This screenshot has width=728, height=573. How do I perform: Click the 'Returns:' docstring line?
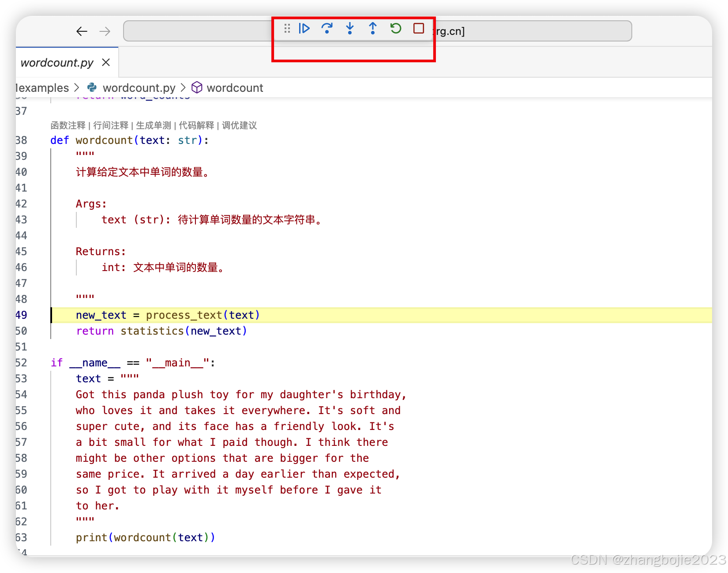click(x=101, y=252)
